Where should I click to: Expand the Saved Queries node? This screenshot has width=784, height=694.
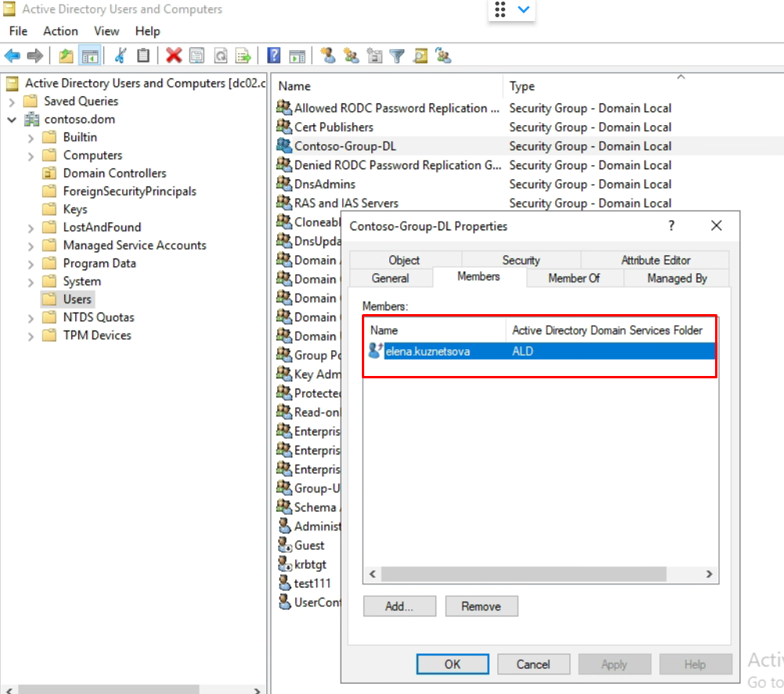(x=12, y=102)
